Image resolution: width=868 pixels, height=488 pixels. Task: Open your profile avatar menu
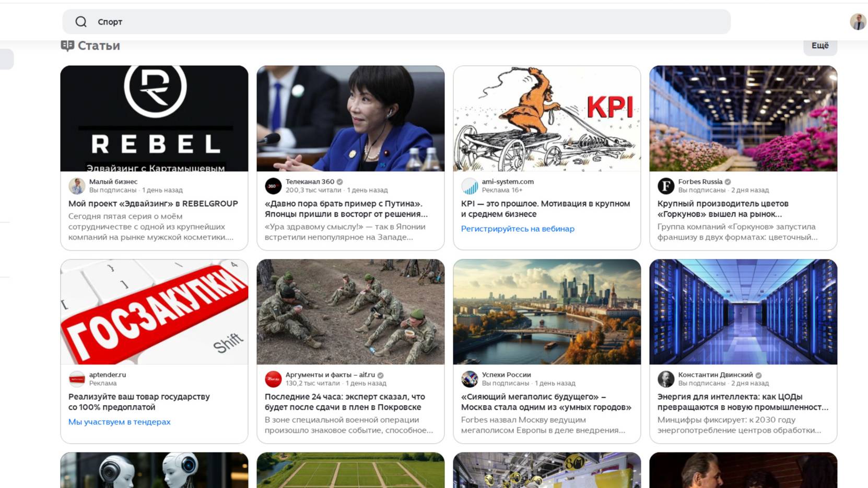point(857,21)
